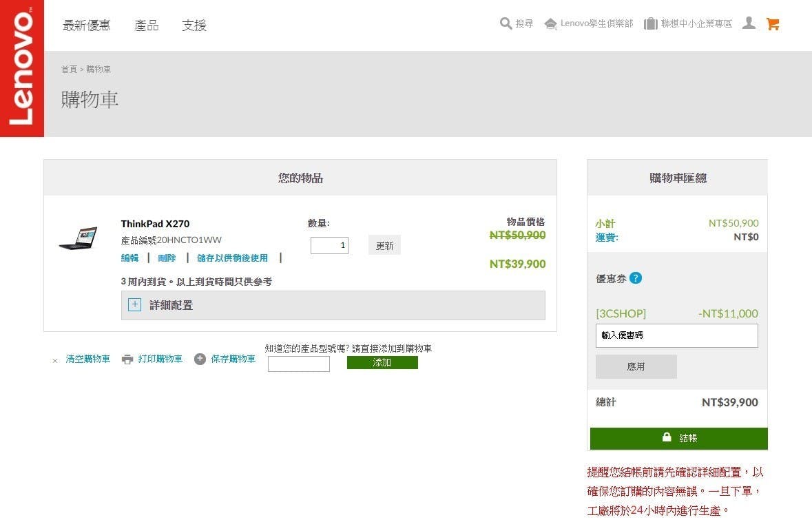The image size is (812, 522).
Task: Click the 應用 coupon button
Action: tap(636, 366)
